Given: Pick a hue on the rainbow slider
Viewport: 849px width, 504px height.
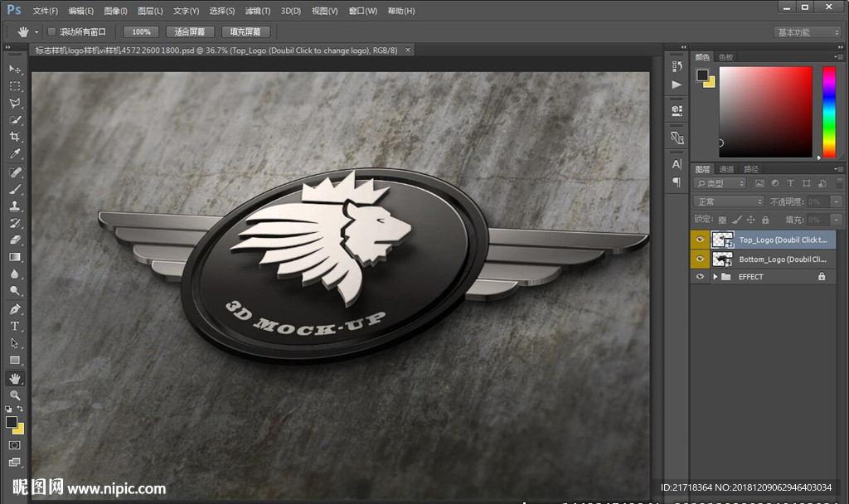Looking at the screenshot, I should click(829, 112).
